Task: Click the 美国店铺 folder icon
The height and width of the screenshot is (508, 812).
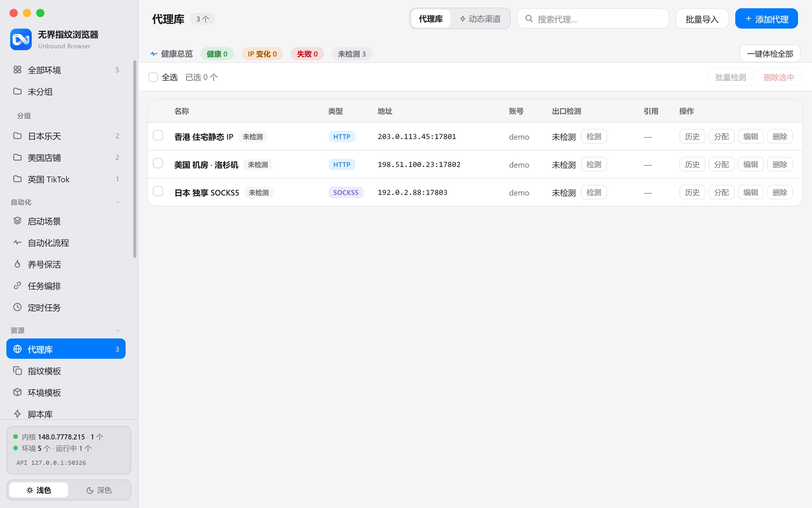Action: tap(17, 157)
